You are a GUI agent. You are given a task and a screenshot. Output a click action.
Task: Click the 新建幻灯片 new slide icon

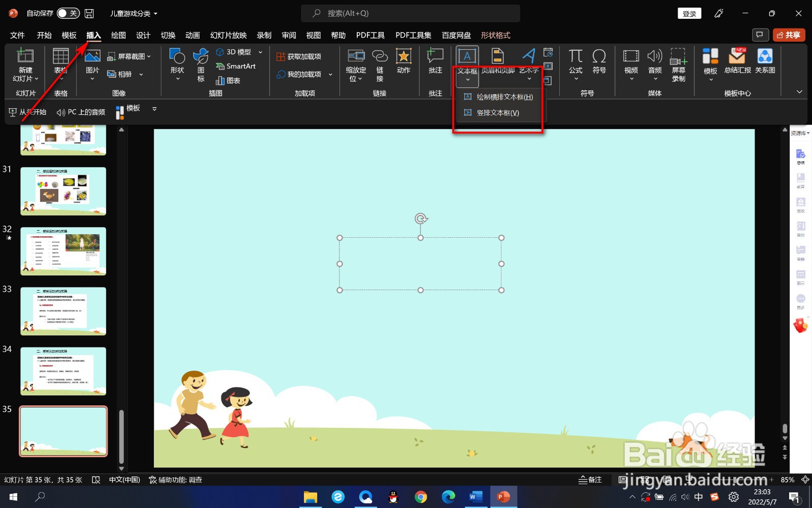[25, 56]
